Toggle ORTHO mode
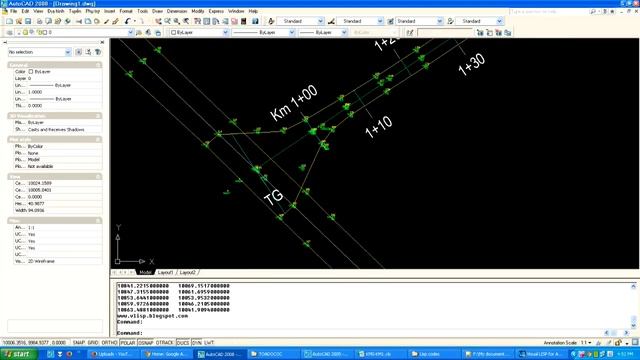The height and width of the screenshot is (360, 640). pyautogui.click(x=109, y=343)
